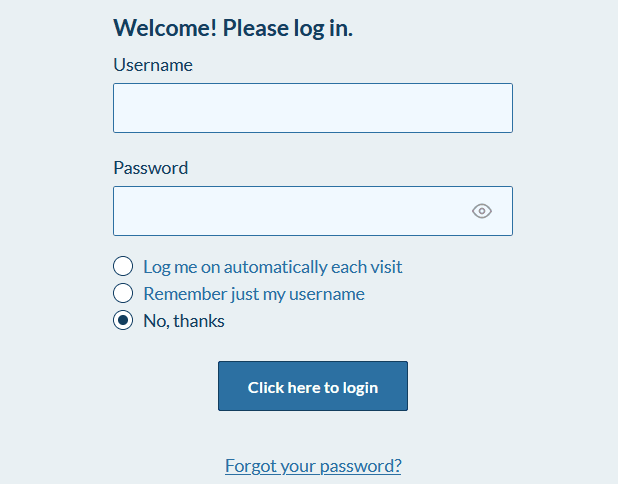Follow the underlined password recovery link

[x=313, y=466]
